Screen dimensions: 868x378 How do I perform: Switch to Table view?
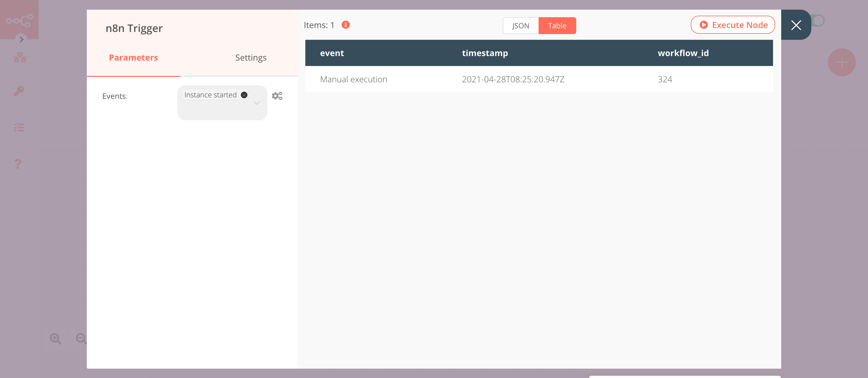557,25
